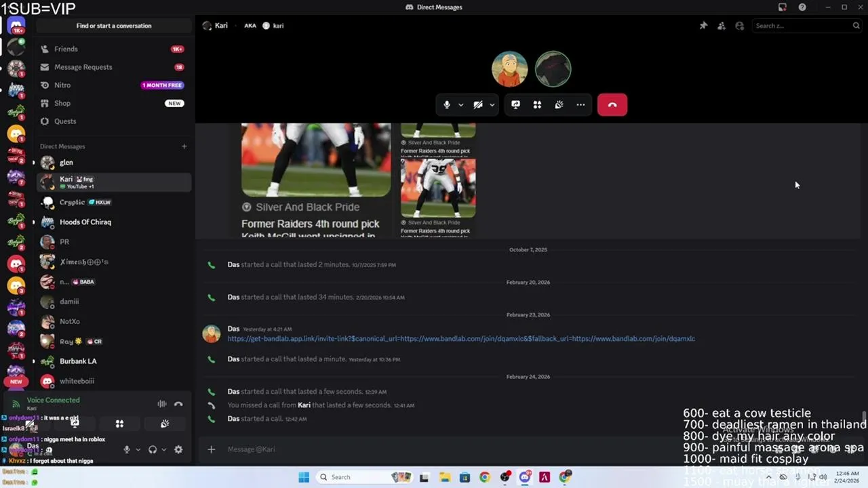Open camera options arrow in call bar
Screen dimensions: 868x488
click(x=492, y=105)
